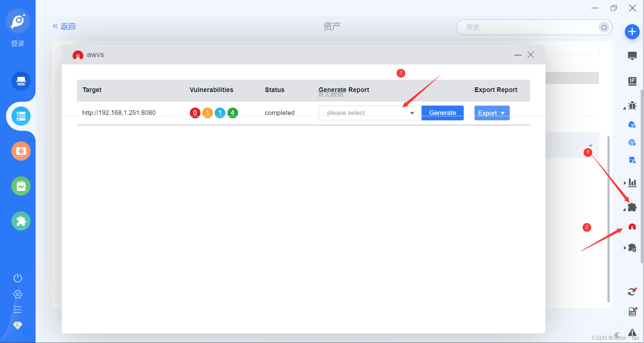Select the blue radar-with-bug icon

(632, 142)
